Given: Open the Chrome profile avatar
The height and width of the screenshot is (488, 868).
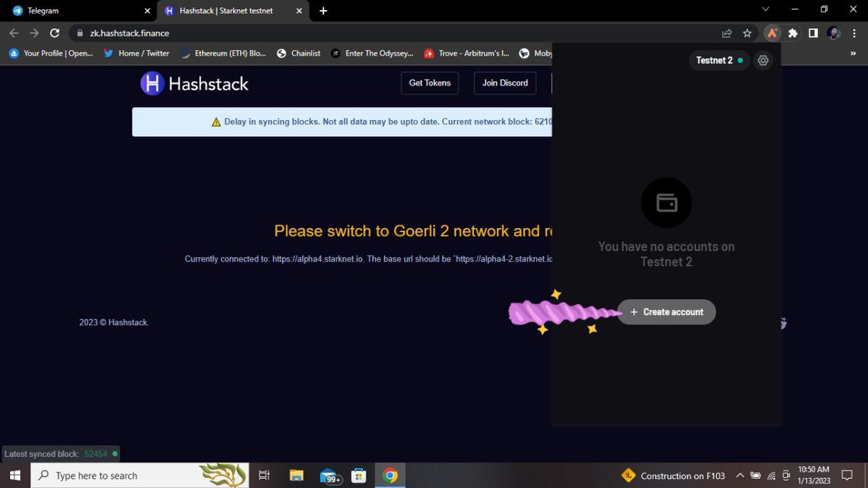Looking at the screenshot, I should 833,33.
